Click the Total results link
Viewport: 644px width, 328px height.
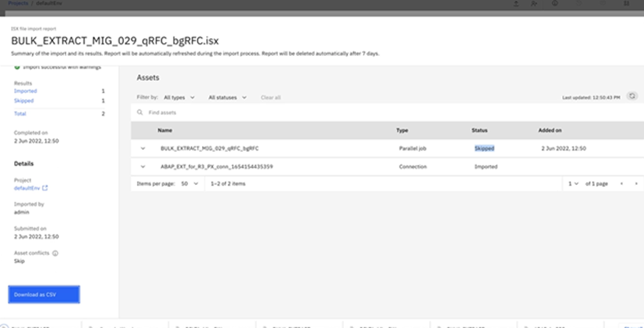click(x=20, y=114)
